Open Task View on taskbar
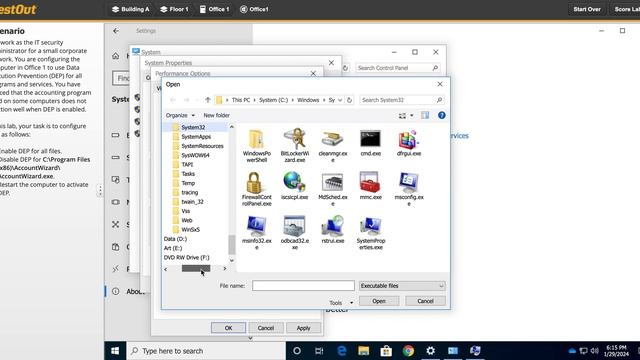This screenshot has width=640, height=360. (319, 351)
